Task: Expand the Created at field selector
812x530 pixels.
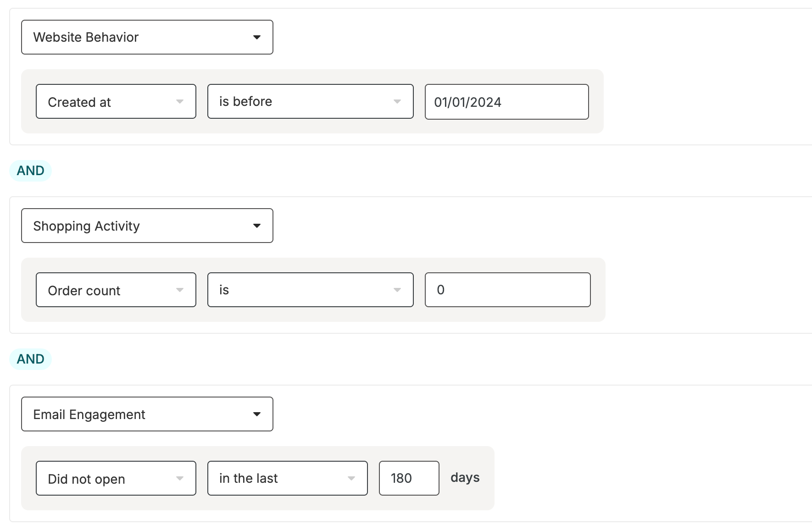Action: pyautogui.click(x=116, y=101)
